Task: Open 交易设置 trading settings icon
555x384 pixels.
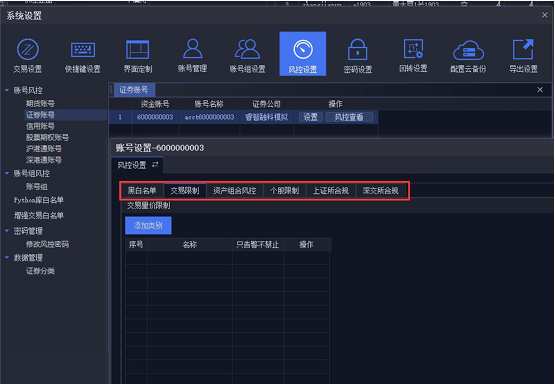Action: 28,56
